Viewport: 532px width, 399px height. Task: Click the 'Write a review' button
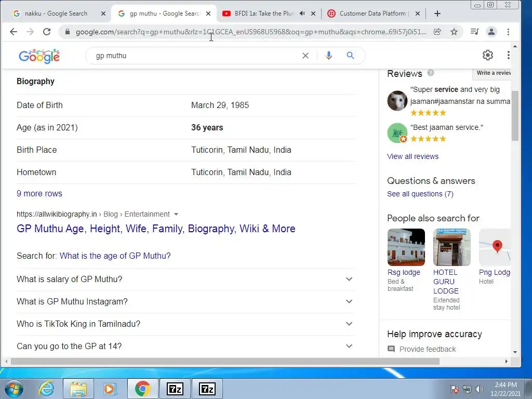point(491,73)
